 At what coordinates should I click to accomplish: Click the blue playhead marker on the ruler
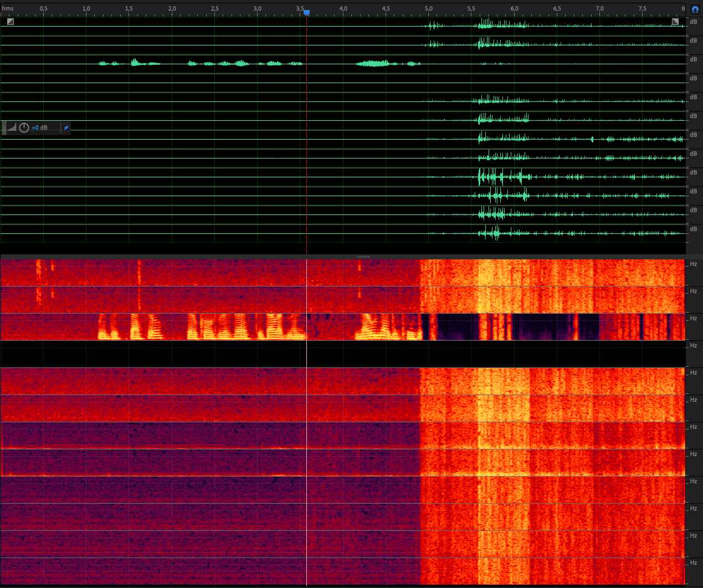click(306, 12)
